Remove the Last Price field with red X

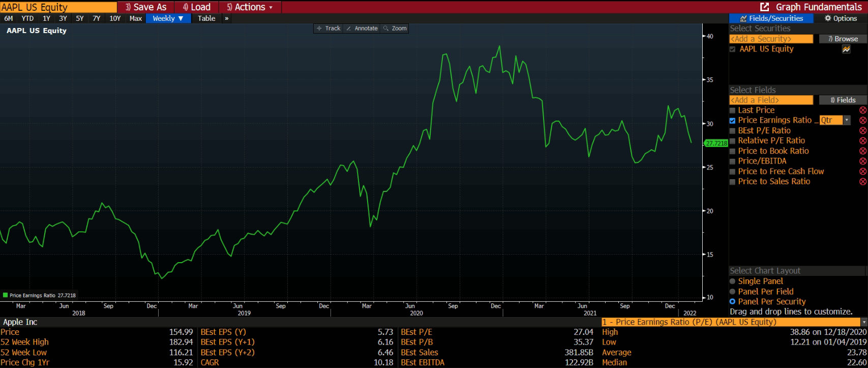[x=862, y=110]
